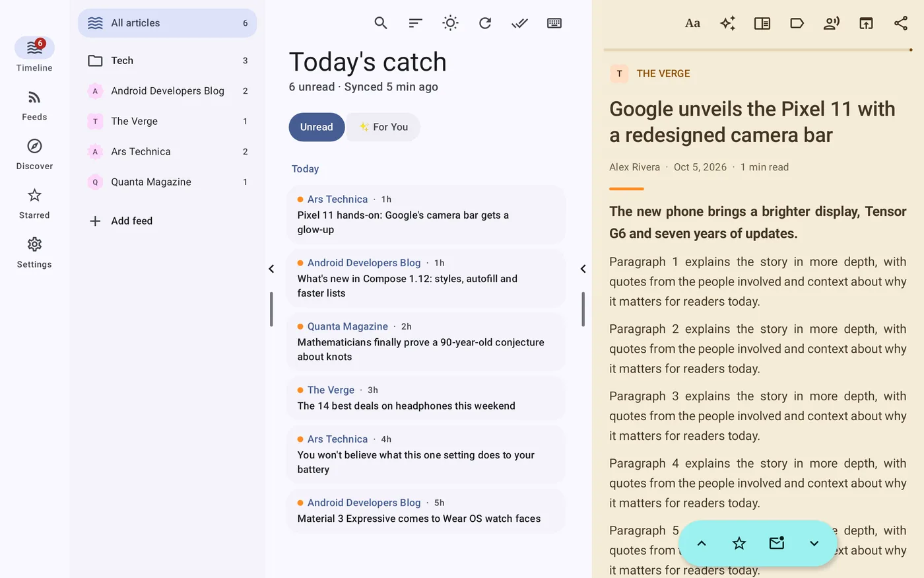This screenshot has width=924, height=578.
Task: Select All articles in the feed list
Action: click(168, 23)
